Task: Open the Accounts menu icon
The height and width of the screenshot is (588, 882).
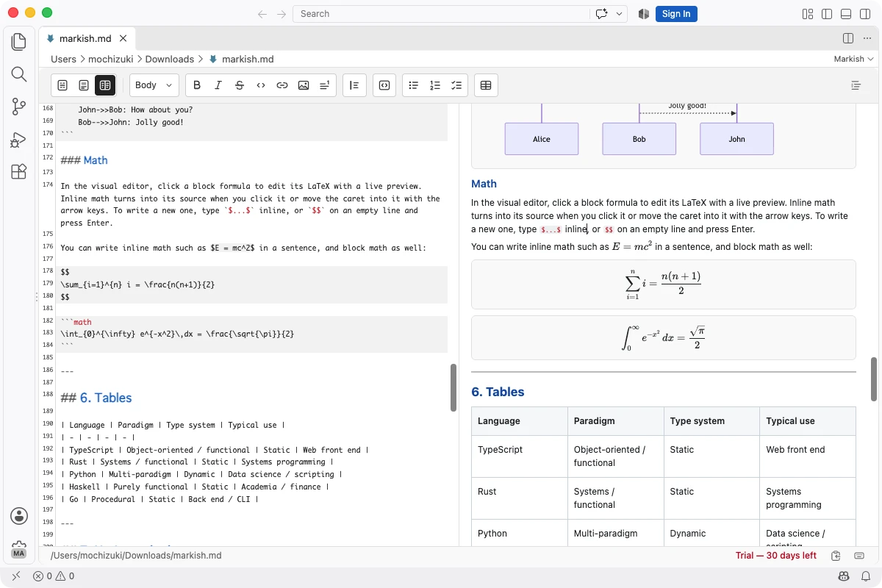Action: click(19, 516)
